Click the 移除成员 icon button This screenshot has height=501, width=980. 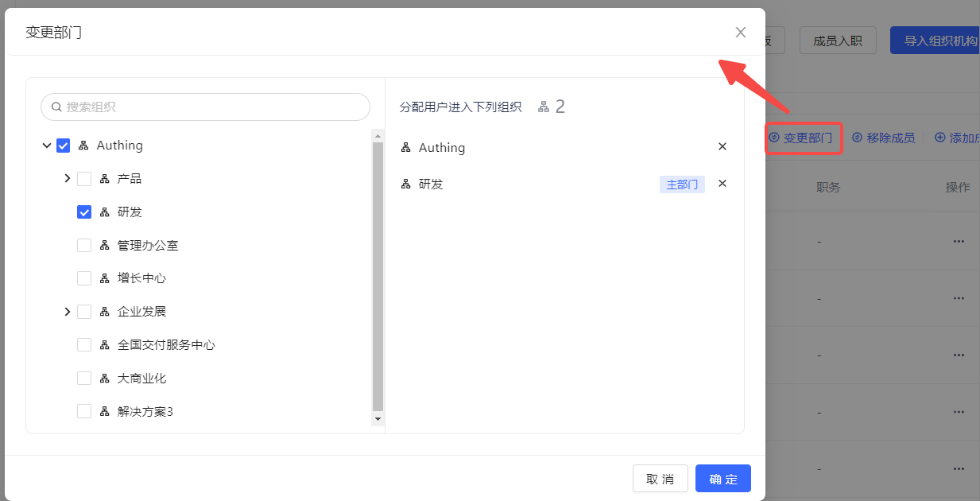pos(857,138)
